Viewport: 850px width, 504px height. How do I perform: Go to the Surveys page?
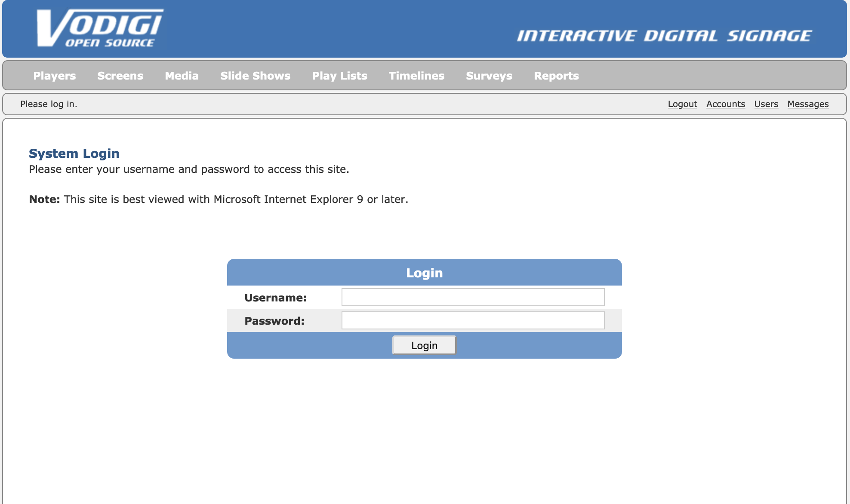(489, 76)
